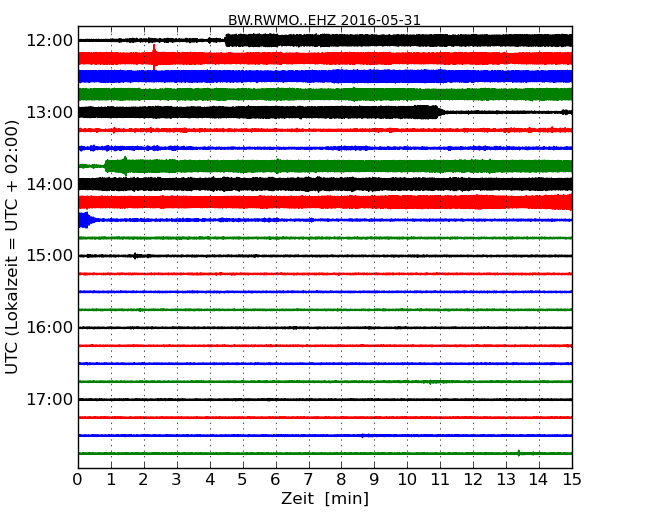Click the y-axis label UTC (Lokalzeit = UTC + 02:00)
This screenshot has width=650, height=520.
coord(12,247)
